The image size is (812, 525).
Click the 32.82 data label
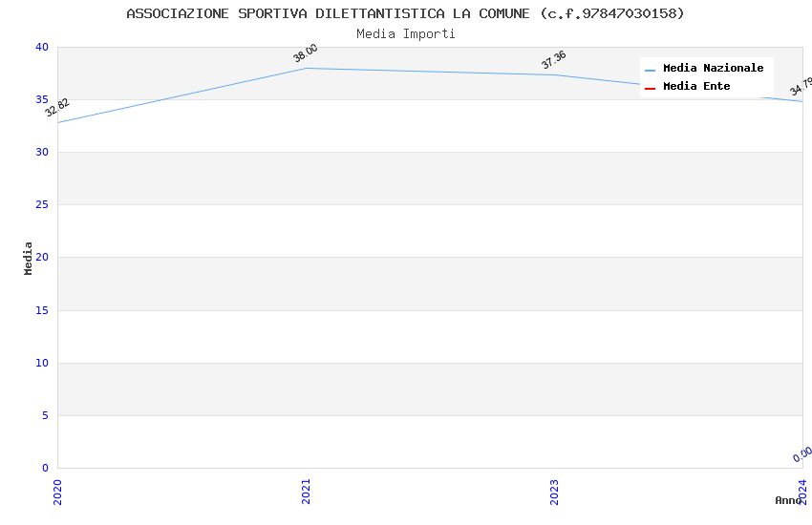click(57, 107)
